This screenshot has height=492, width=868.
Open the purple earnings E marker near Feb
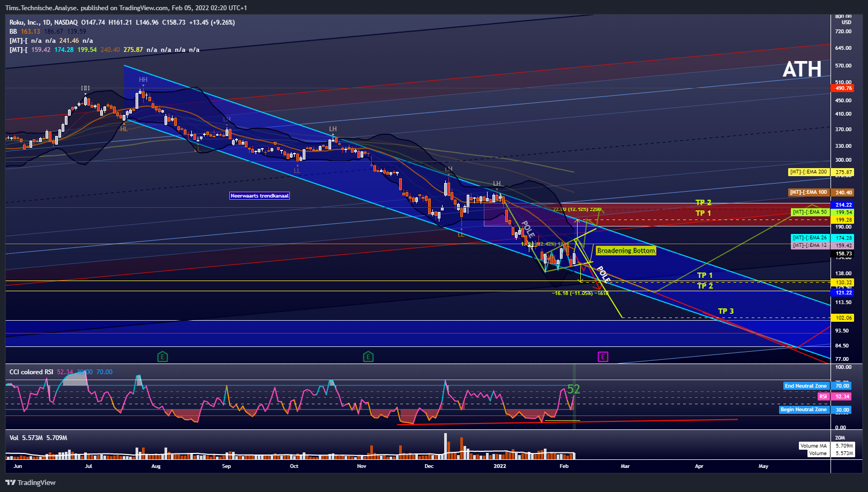[x=603, y=357]
